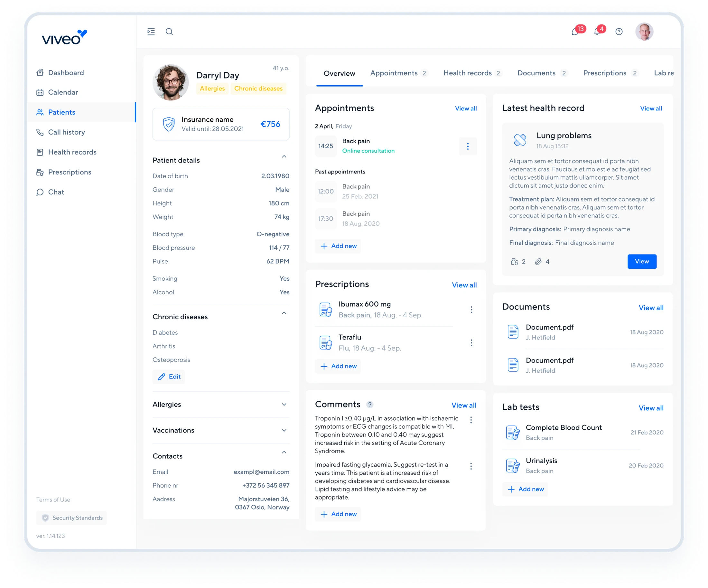
Task: Click the Comments help question mark icon
Action: click(370, 404)
